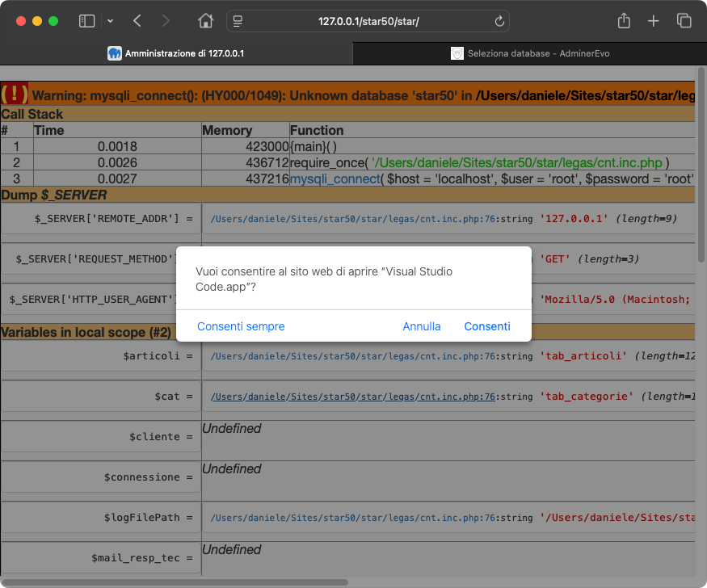Click the 'Memory' column header
Image resolution: width=707 pixels, height=588 pixels.
pos(227,130)
